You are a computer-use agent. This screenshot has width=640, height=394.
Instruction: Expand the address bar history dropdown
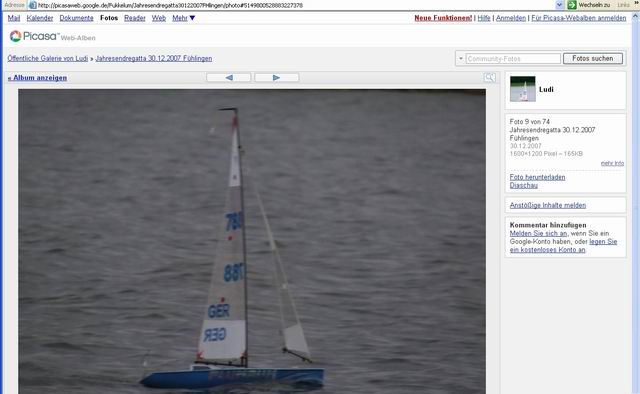pyautogui.click(x=559, y=5)
